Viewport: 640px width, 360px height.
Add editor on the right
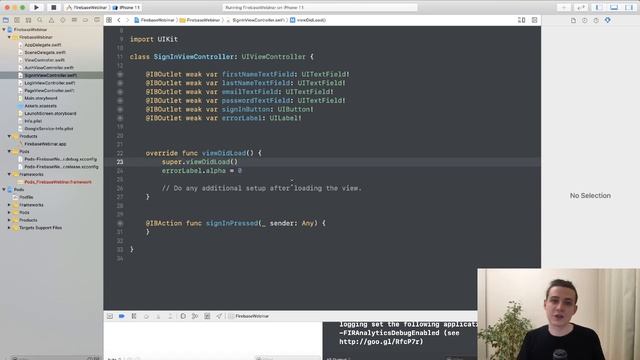[x=534, y=20]
